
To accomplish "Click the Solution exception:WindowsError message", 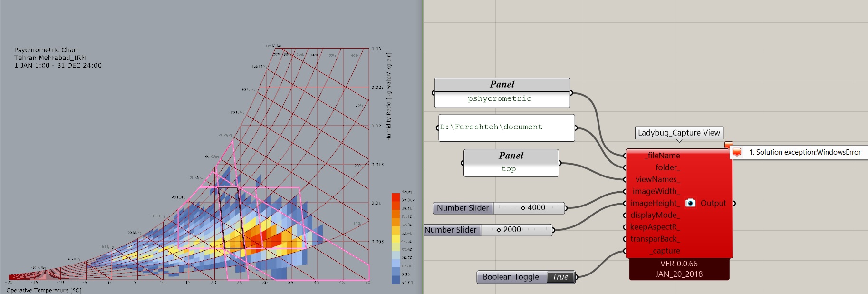I will pyautogui.click(x=805, y=152).
